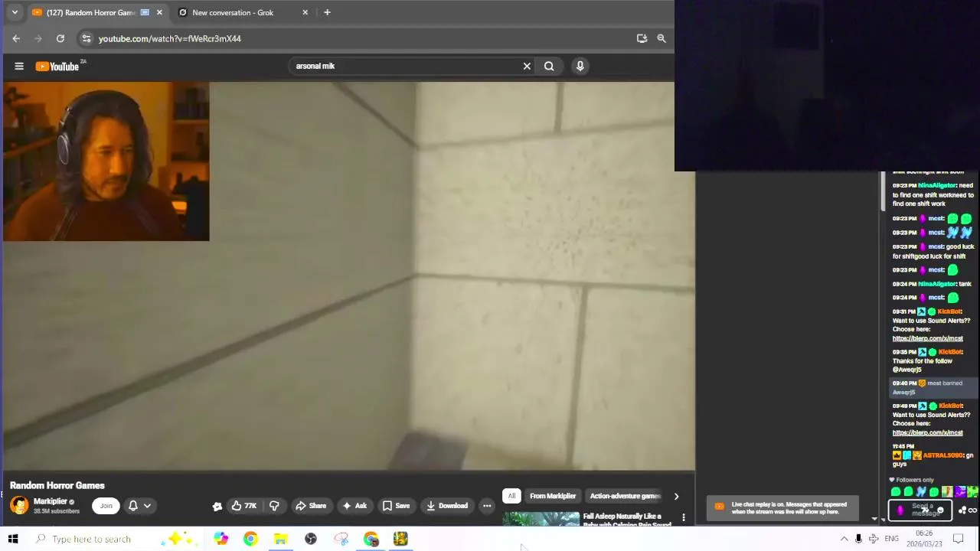
Task: Click the video player area
Action: [348, 275]
